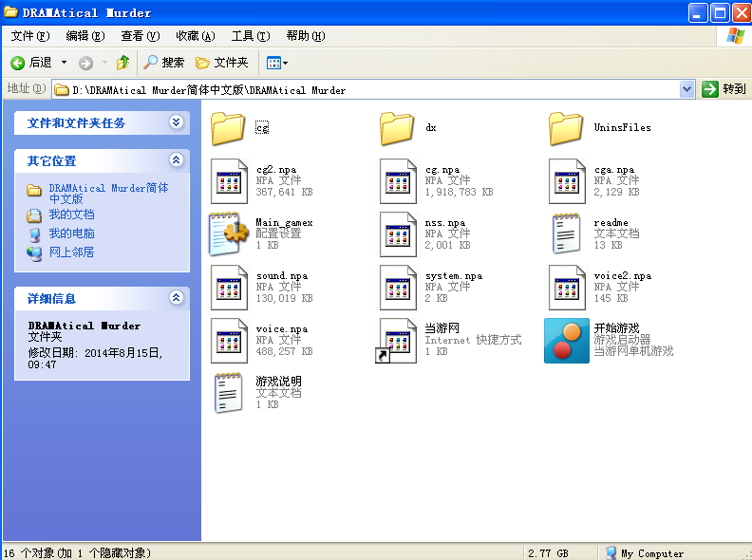Screen dimensions: 752x560
Task: Open 我的文档 link in sidebar
Action: coord(71,215)
